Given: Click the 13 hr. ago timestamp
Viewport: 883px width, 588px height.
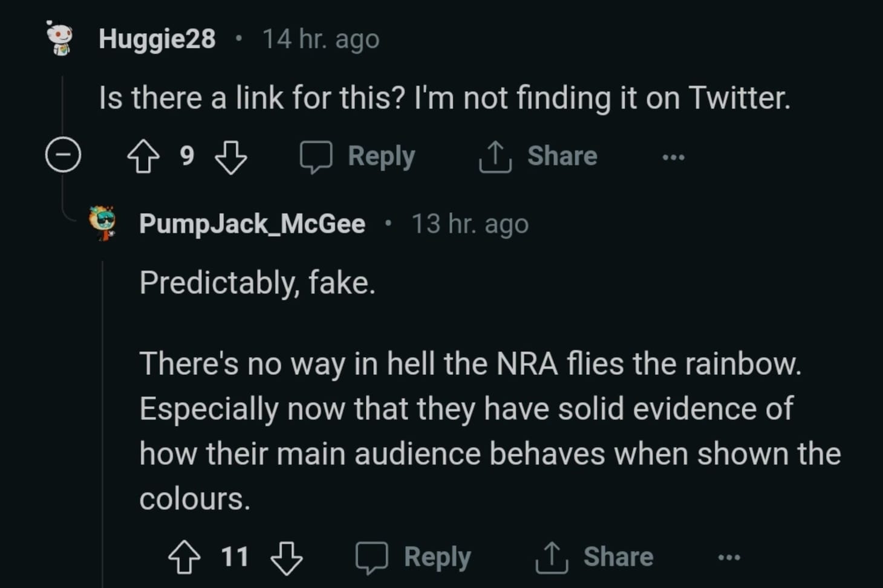Looking at the screenshot, I should point(471,222).
